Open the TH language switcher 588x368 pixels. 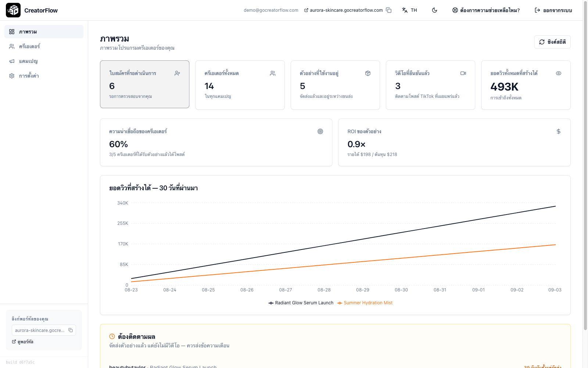point(409,10)
